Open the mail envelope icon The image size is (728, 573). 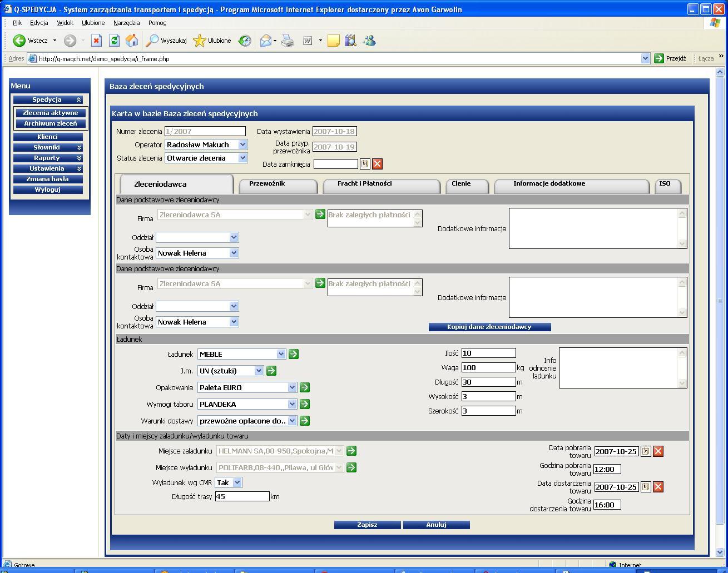pyautogui.click(x=266, y=41)
